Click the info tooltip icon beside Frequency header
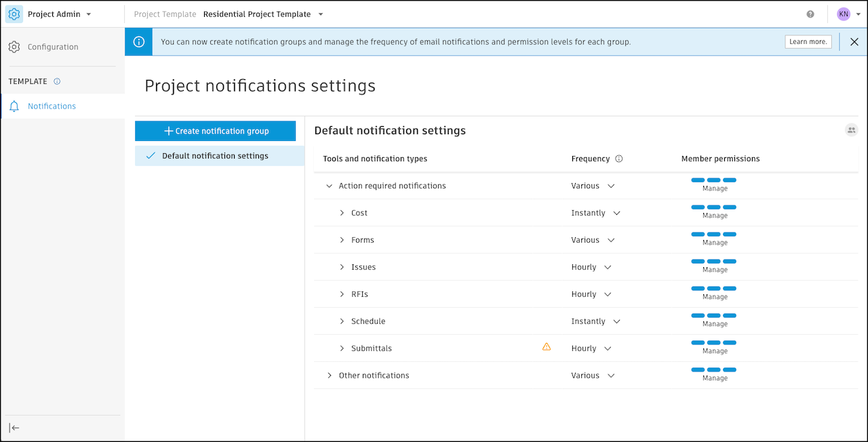The image size is (868, 442). coord(618,158)
